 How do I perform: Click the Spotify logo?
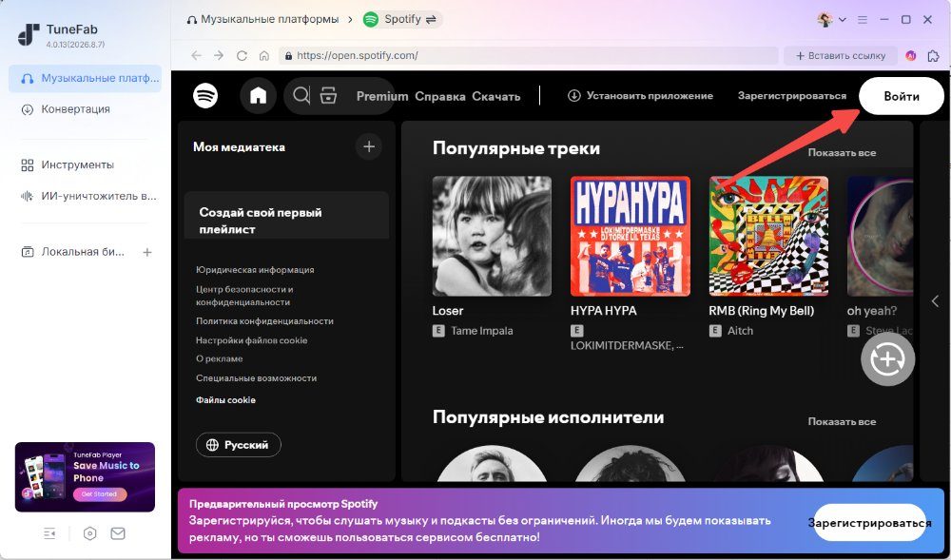pyautogui.click(x=205, y=96)
